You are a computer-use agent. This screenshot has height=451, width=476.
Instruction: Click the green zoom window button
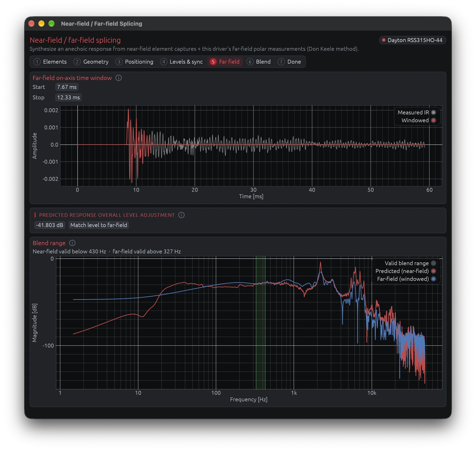(51, 24)
